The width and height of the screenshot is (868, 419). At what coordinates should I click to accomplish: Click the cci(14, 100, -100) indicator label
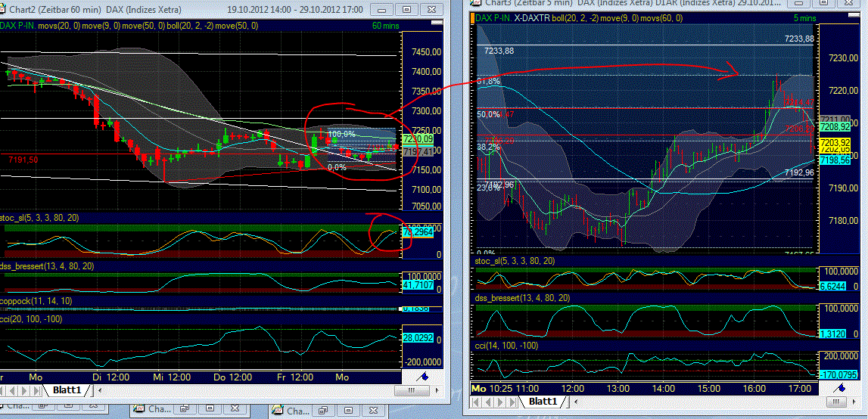click(506, 346)
